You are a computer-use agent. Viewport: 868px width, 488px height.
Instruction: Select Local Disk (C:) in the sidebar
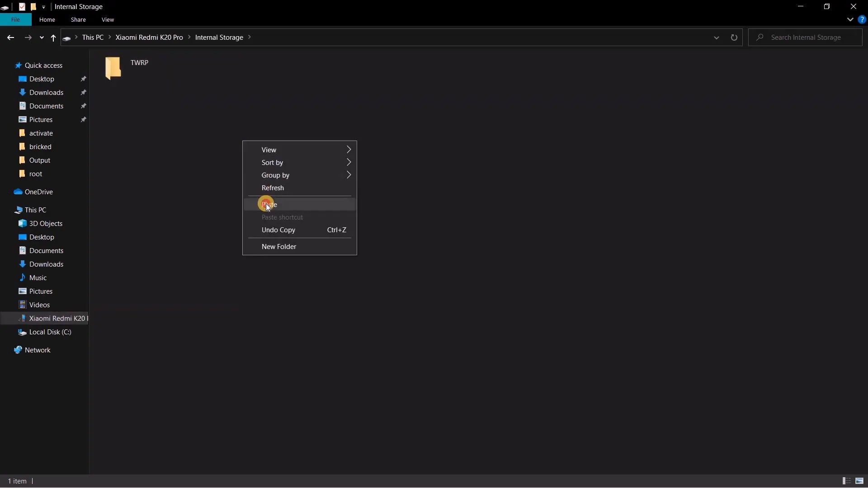click(x=50, y=332)
